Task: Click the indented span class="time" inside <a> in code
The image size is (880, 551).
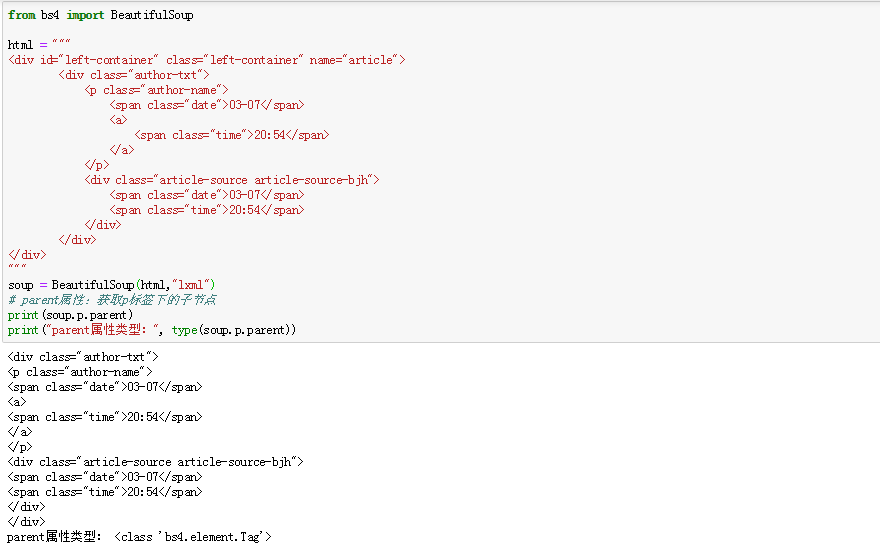Action: click(x=231, y=135)
